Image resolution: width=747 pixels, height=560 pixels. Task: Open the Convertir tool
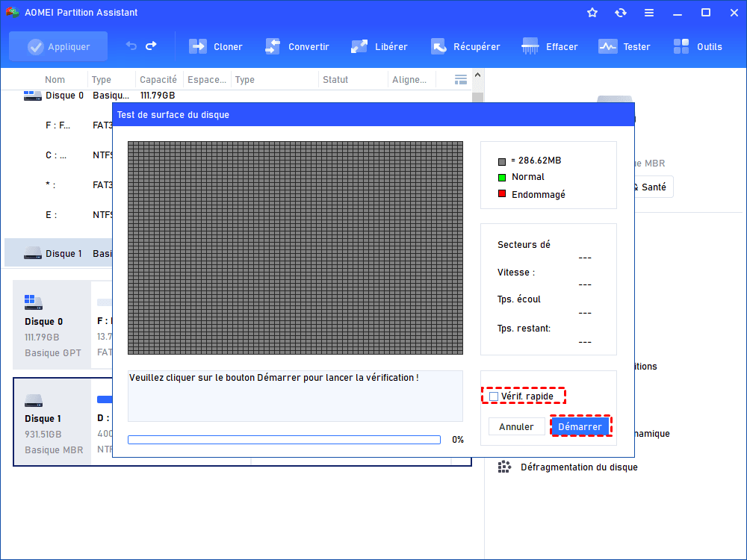pos(273,46)
